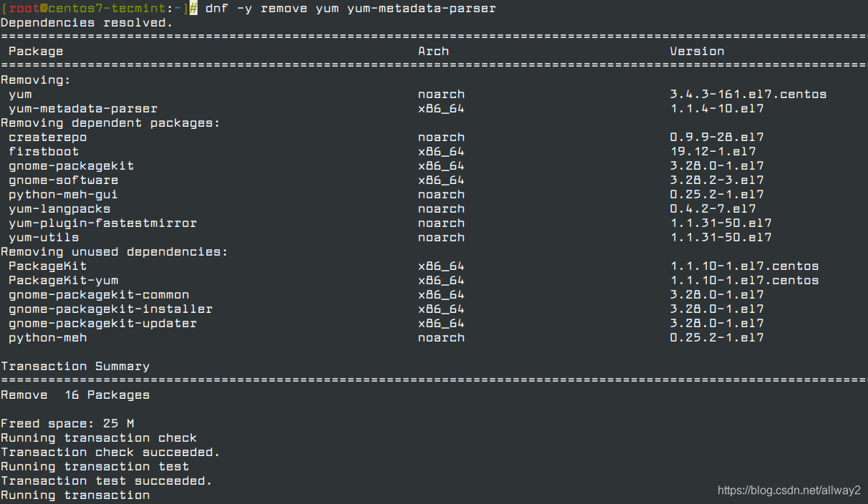Click version 0.4.2-7.el7 of yum-langpacks
Viewport: 868px width, 504px height.
tap(713, 209)
